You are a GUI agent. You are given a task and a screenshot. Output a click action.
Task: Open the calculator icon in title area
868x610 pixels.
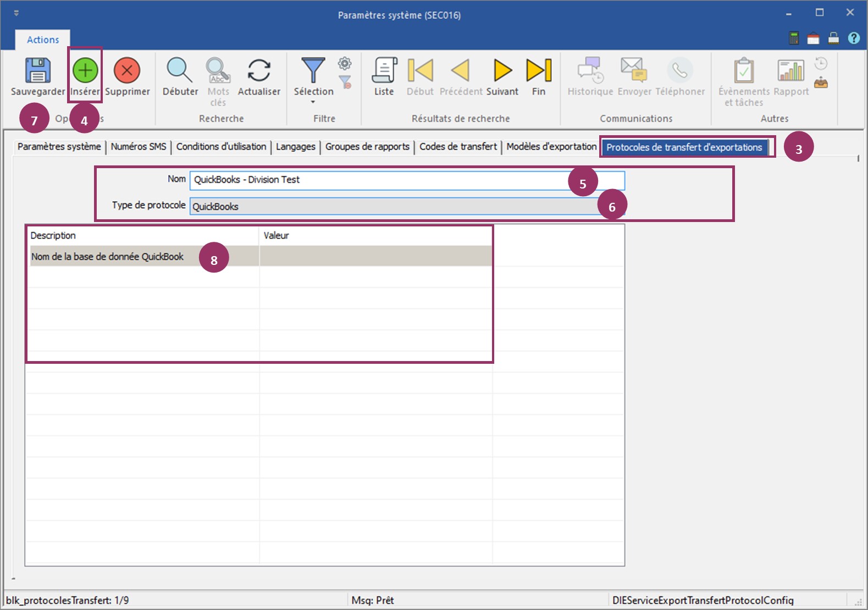point(794,38)
